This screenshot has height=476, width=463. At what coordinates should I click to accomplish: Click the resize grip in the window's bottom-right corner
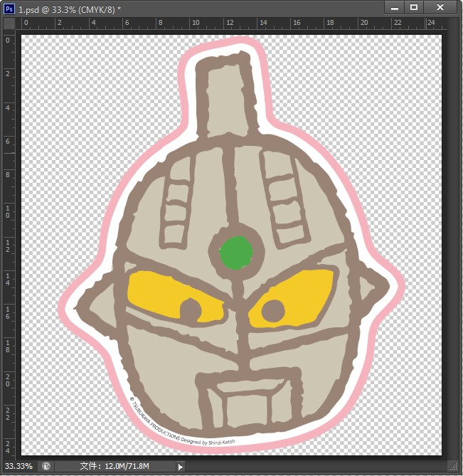click(454, 467)
